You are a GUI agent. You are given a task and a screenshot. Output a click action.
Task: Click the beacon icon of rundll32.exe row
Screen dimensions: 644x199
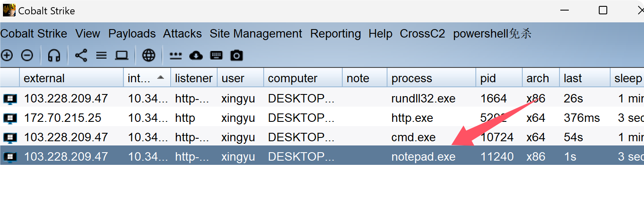pyautogui.click(x=10, y=99)
